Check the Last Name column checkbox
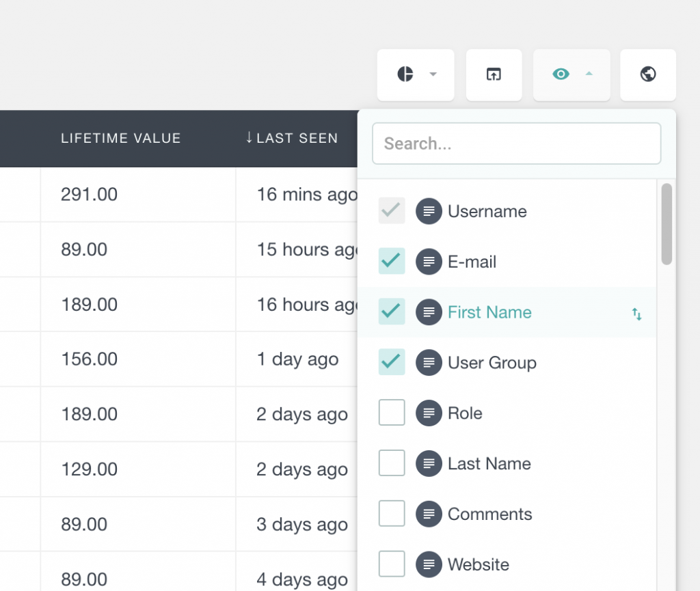 point(391,463)
